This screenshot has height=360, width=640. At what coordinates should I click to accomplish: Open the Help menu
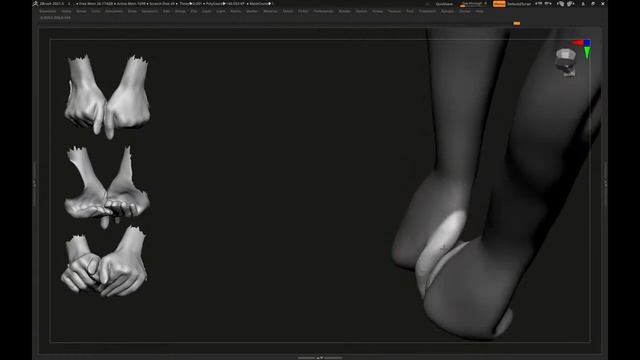click(x=480, y=11)
